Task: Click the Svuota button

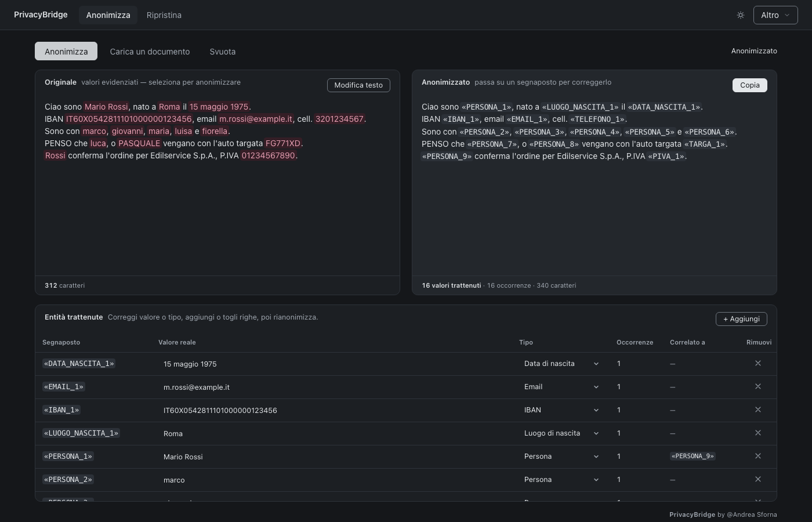Action: click(x=223, y=51)
